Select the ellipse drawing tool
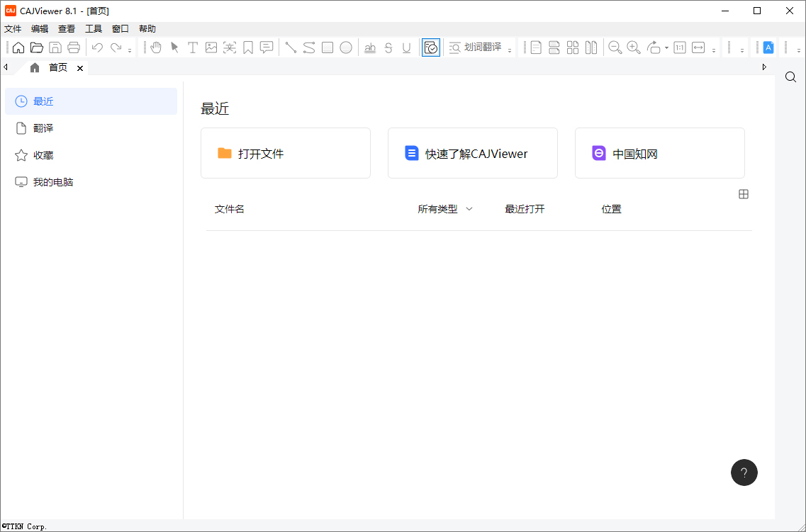 pyautogui.click(x=346, y=47)
